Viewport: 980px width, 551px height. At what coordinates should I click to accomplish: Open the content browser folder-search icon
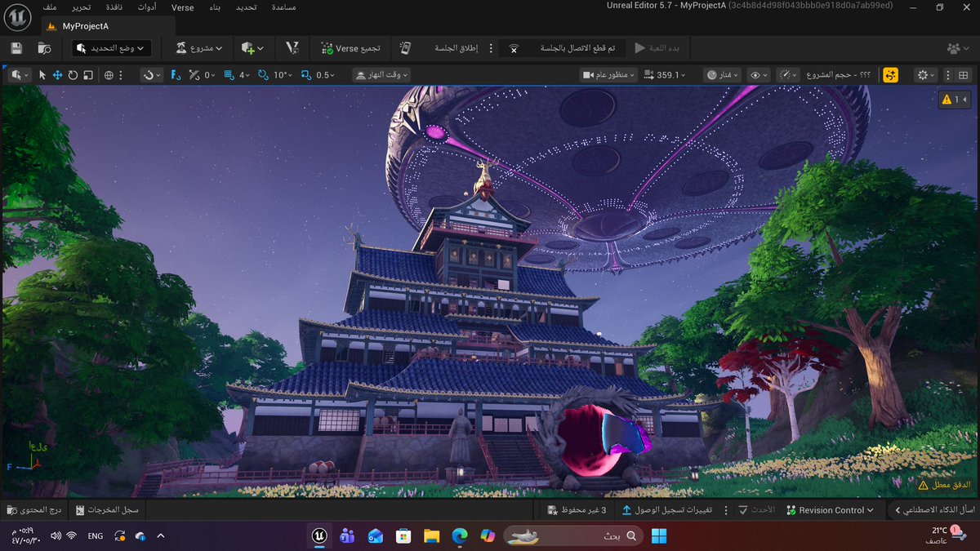(44, 48)
